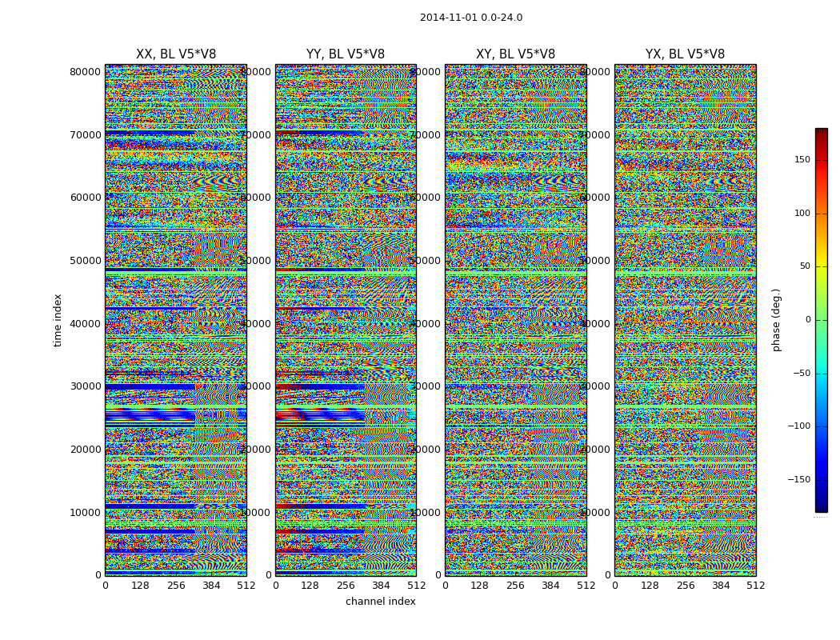Screen dimensions: 840x640
Task: Click the "channel index" x-axis label
Action: click(380, 602)
